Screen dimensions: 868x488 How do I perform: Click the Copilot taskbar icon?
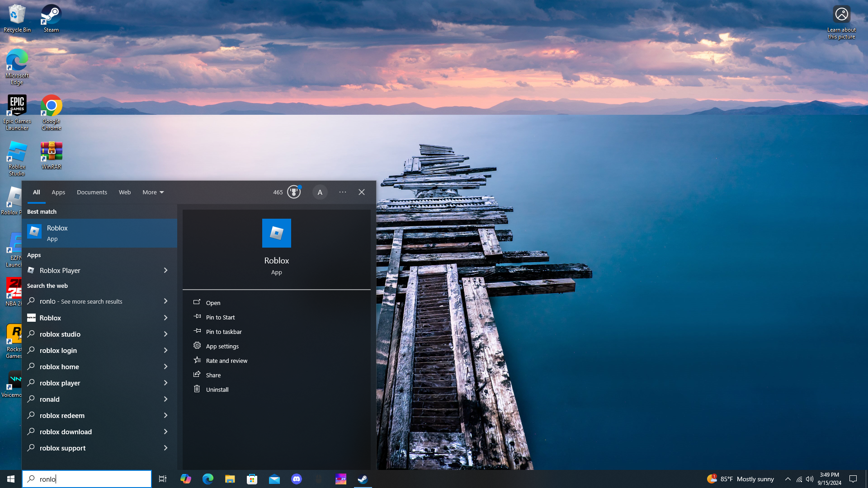click(185, 479)
